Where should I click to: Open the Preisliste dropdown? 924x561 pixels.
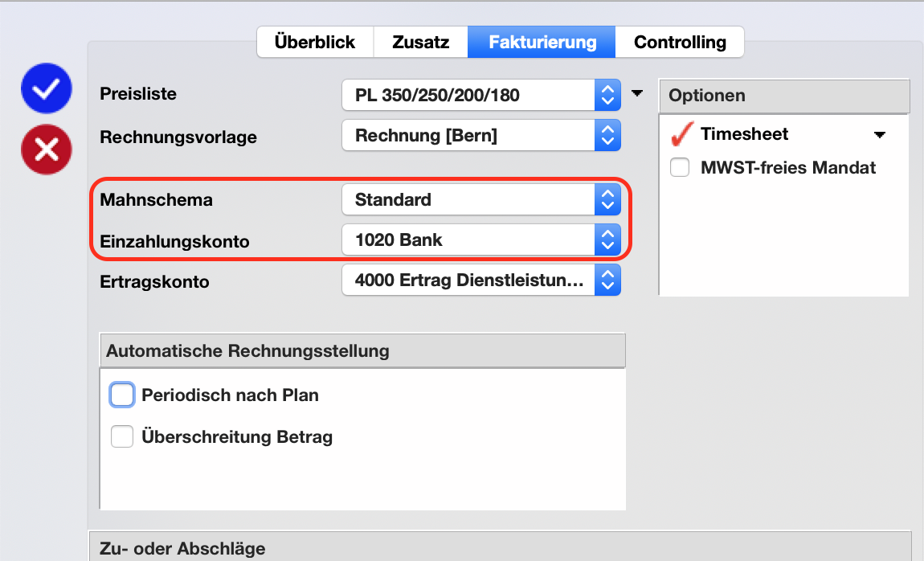point(480,95)
